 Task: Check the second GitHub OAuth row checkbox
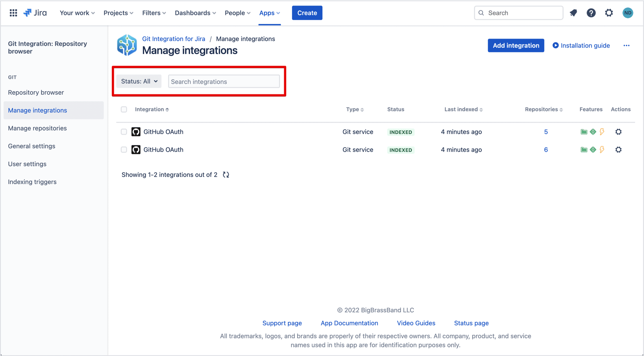tap(124, 149)
